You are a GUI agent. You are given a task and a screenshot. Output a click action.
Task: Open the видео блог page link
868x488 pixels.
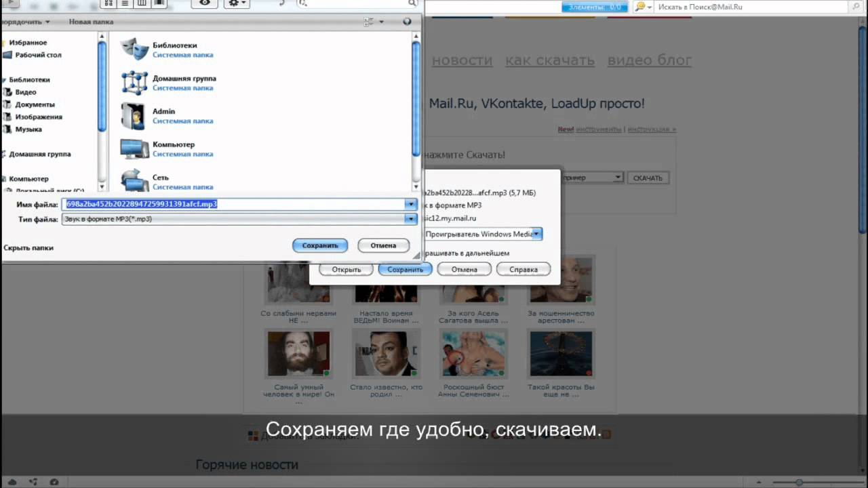click(x=650, y=60)
